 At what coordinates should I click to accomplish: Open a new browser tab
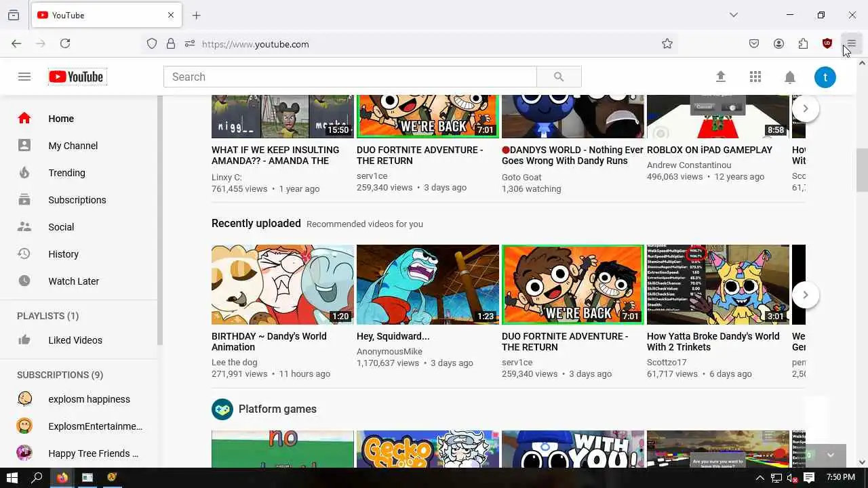pos(196,15)
